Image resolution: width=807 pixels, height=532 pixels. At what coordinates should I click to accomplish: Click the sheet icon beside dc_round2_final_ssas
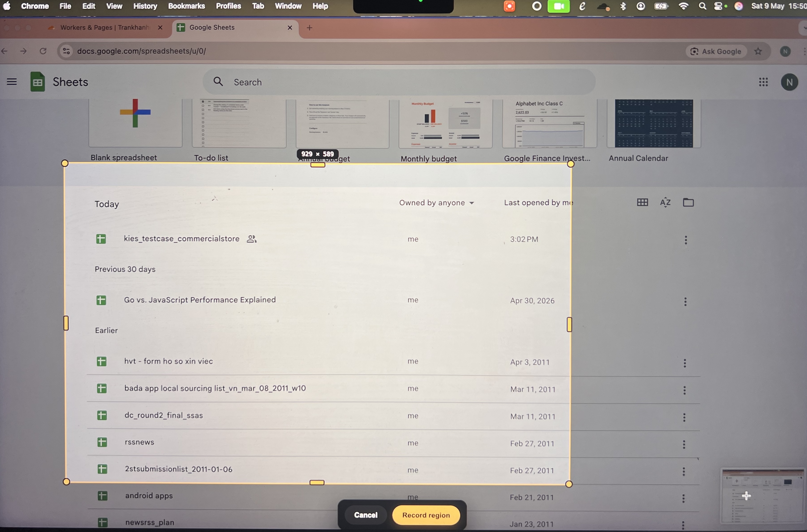click(x=102, y=415)
